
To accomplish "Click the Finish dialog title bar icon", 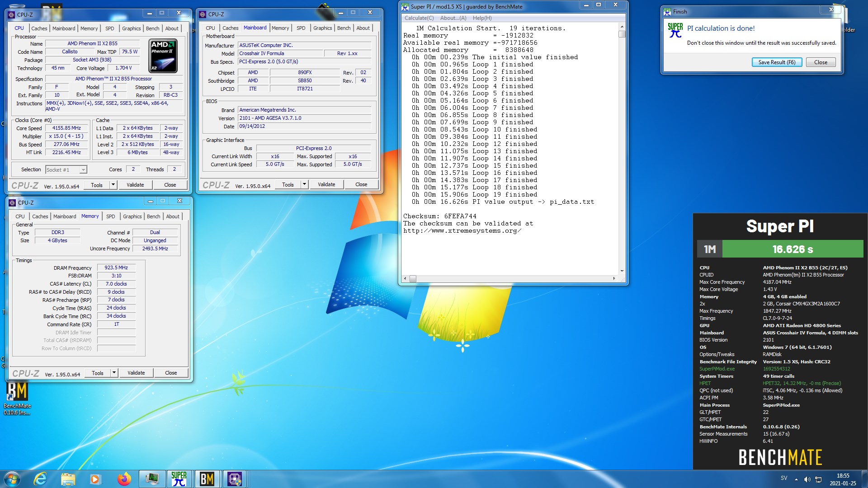I will 667,12.
